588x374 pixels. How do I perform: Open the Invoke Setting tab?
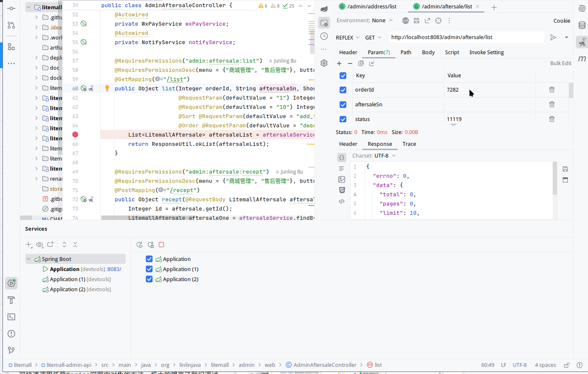(x=487, y=53)
